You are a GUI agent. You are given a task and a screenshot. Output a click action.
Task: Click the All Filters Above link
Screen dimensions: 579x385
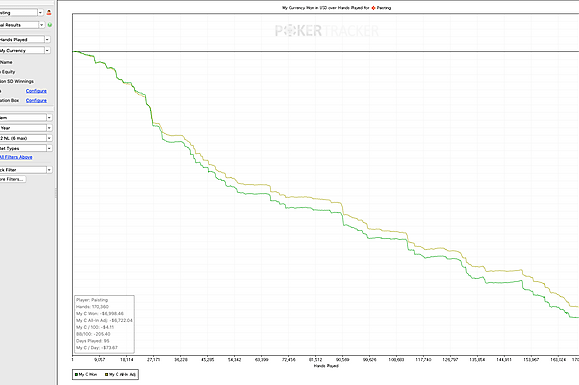(16, 157)
